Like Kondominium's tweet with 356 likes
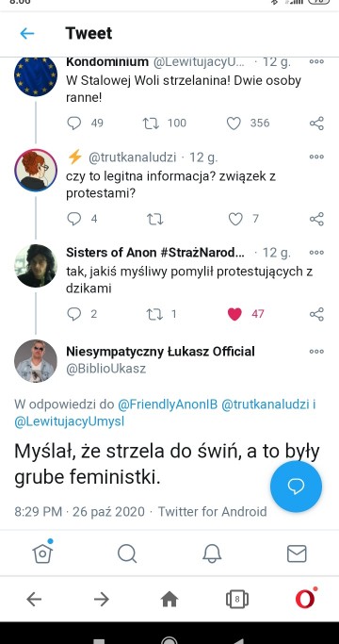 click(234, 124)
